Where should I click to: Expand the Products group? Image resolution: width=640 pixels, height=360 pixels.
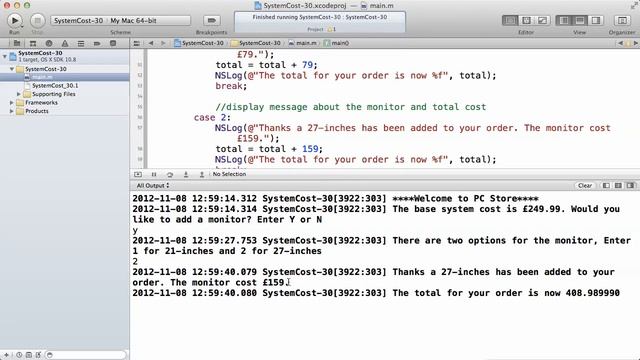[x=11, y=111]
